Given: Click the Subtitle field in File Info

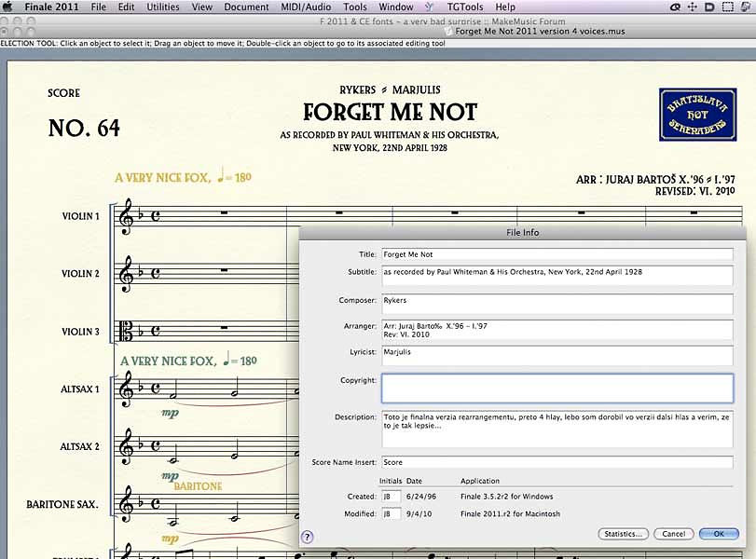Looking at the screenshot, I should pyautogui.click(x=557, y=276).
